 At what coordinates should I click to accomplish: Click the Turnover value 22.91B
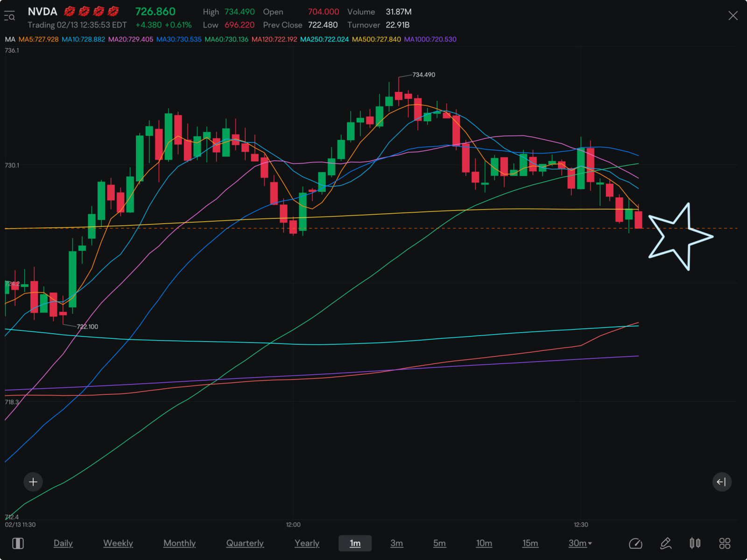pyautogui.click(x=398, y=25)
